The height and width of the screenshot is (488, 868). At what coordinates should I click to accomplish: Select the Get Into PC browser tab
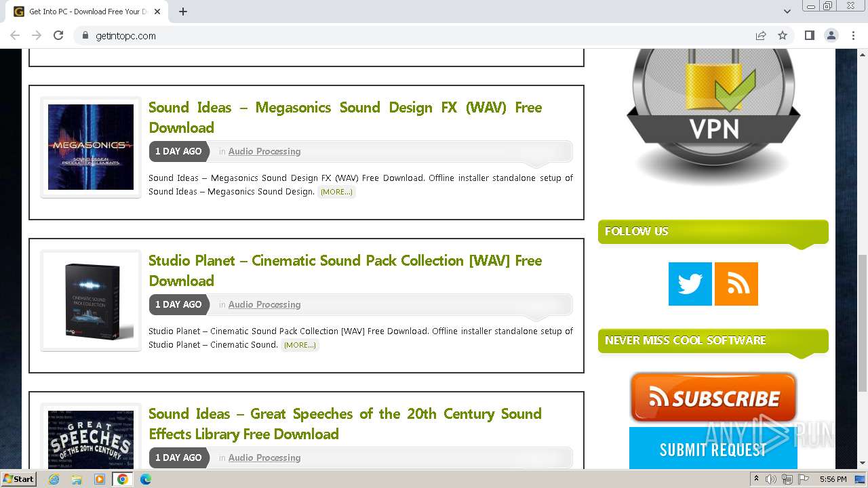(87, 12)
